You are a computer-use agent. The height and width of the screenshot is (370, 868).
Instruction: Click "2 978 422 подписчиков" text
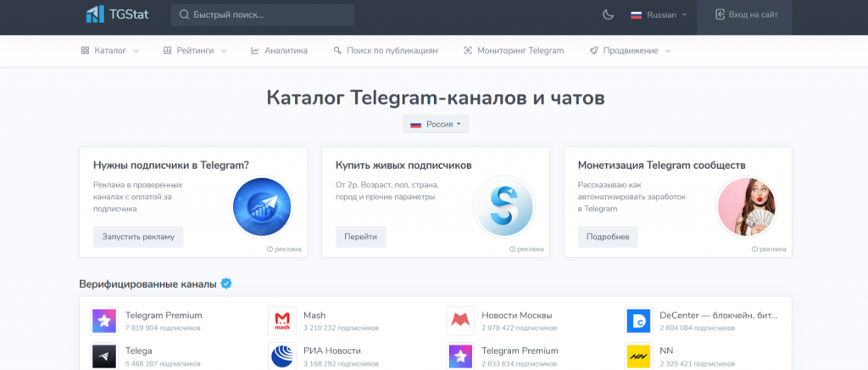tap(520, 328)
